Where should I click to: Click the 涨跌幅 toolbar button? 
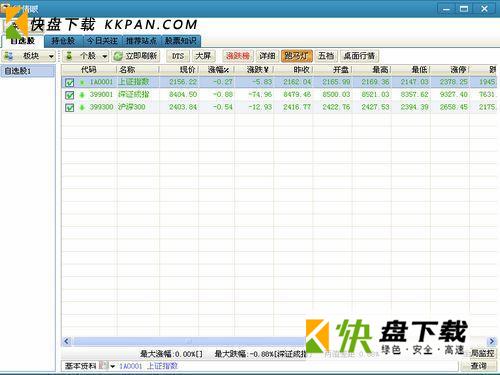238,56
